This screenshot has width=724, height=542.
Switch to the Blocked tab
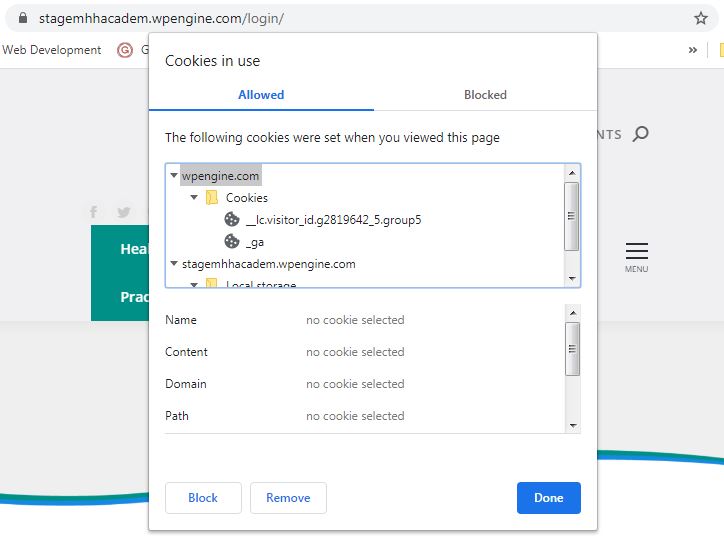485,95
